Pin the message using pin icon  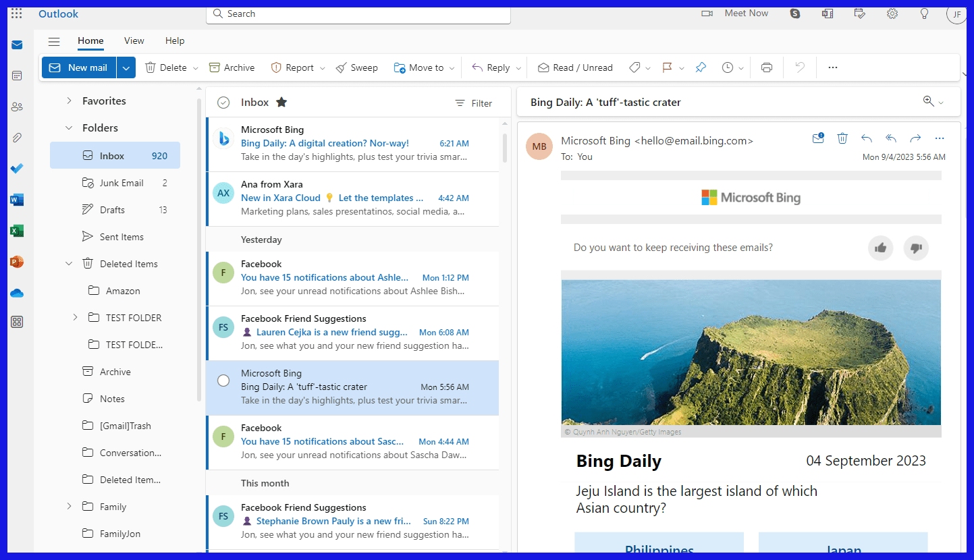point(701,67)
